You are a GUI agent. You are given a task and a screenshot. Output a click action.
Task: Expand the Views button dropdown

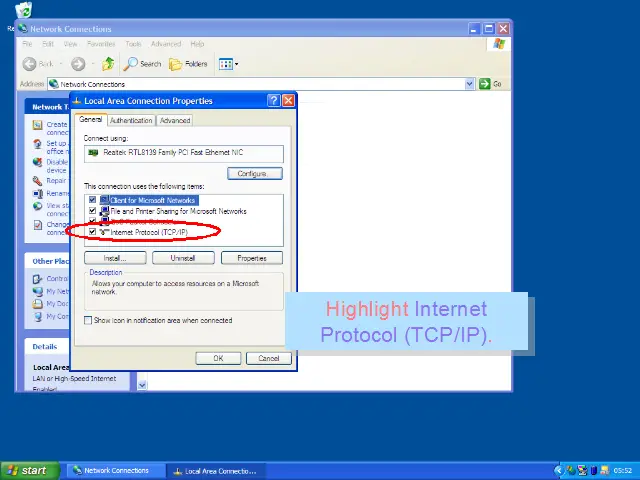click(x=236, y=64)
